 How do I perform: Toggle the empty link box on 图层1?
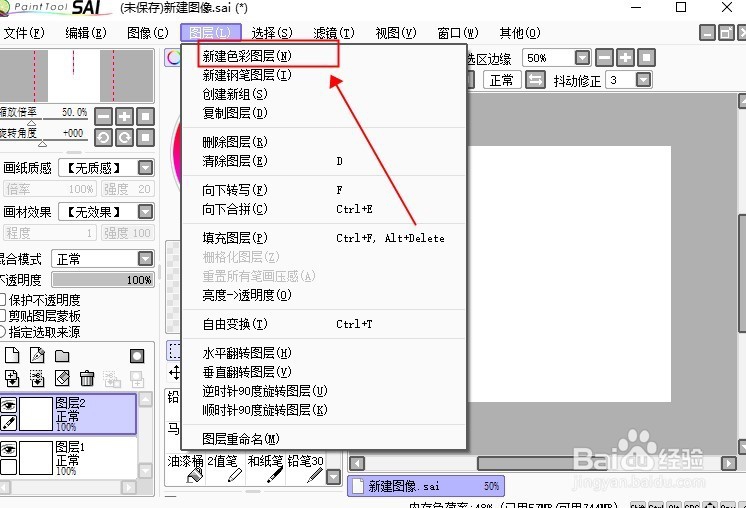9,467
